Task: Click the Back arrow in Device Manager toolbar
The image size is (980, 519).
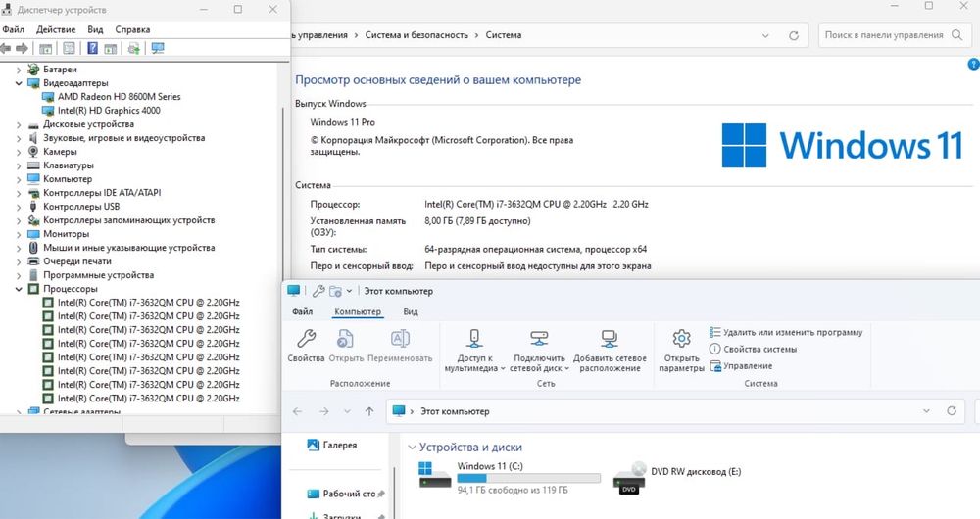Action: (x=6, y=48)
